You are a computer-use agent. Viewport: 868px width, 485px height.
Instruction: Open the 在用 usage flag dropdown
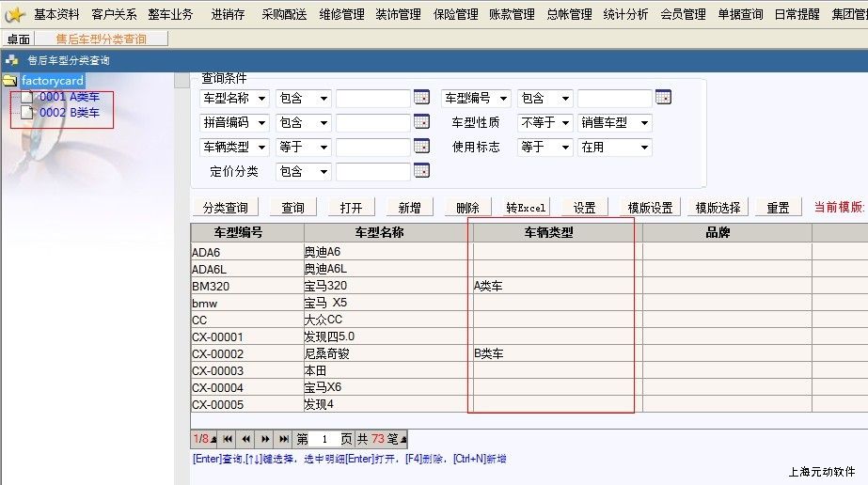pyautogui.click(x=615, y=148)
